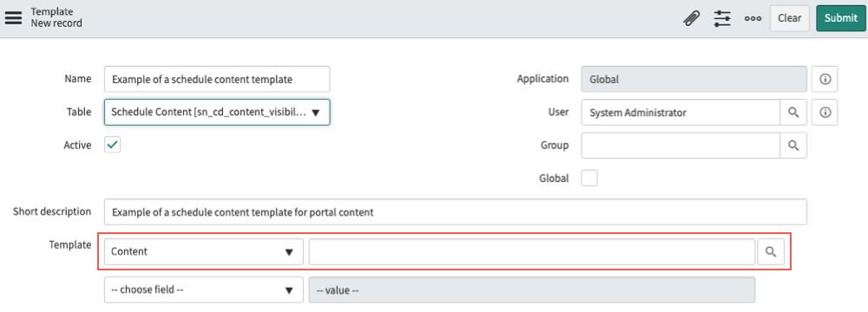The height and width of the screenshot is (312, 868).
Task: Click the Template New record header title
Action: [56, 17]
